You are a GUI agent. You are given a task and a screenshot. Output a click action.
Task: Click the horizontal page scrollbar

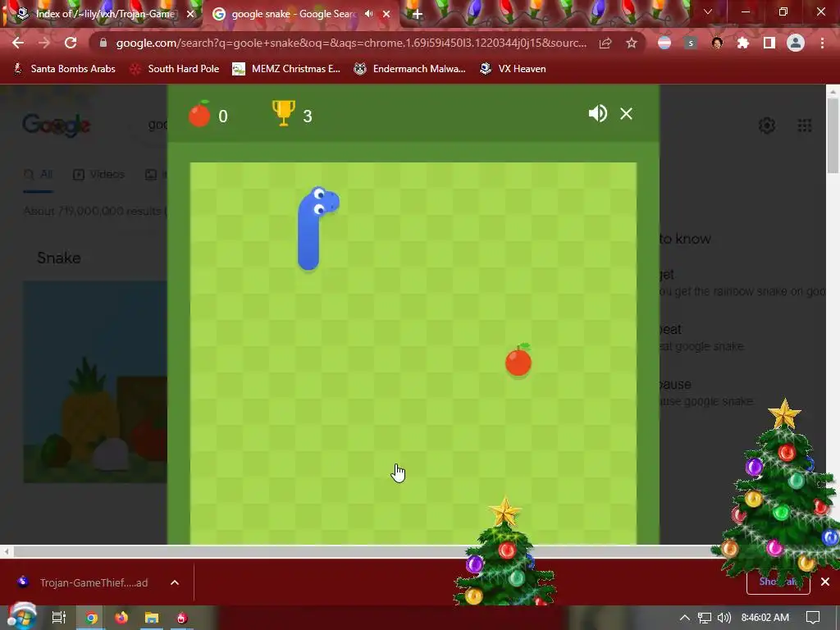click(x=364, y=551)
